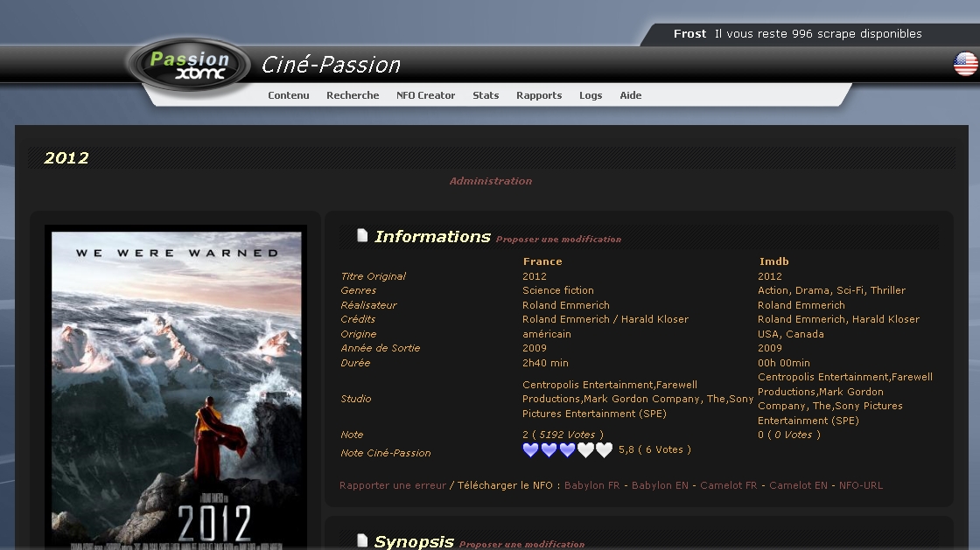980x550 pixels.
Task: Click the '5,8 ( 6 Votes )' rating text
Action: click(x=654, y=449)
